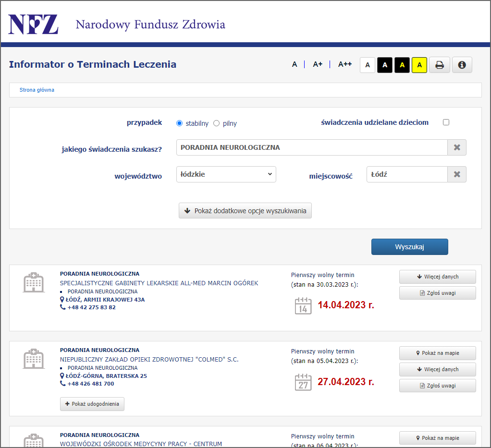Click building icon of COLMED clinic
Viewport: 491px width, 448px height.
(34, 359)
